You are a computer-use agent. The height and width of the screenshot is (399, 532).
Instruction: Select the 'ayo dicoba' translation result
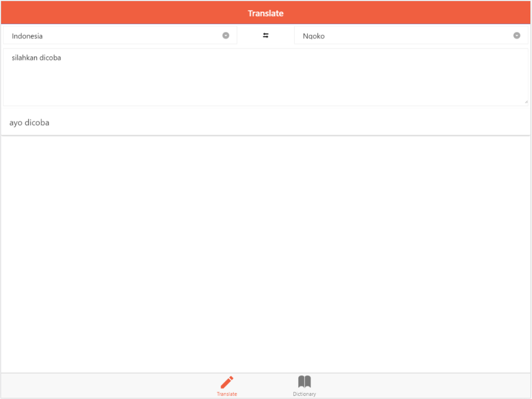[29, 122]
